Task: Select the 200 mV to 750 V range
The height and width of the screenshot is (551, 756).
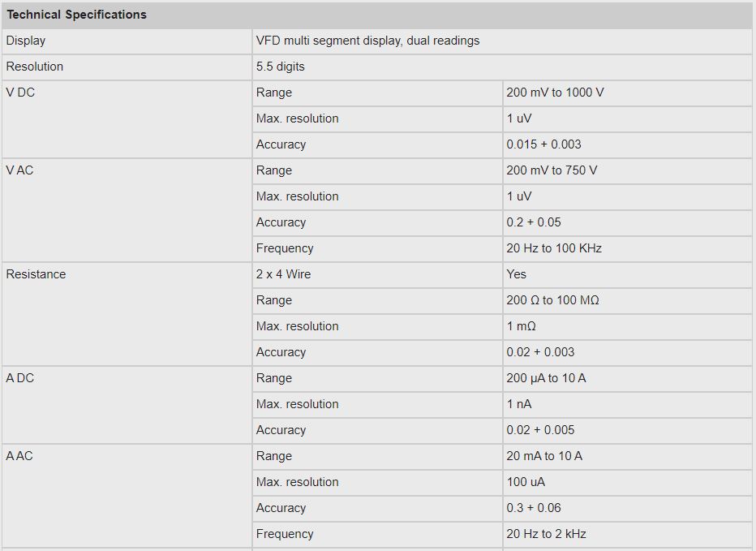Action: click(x=552, y=170)
